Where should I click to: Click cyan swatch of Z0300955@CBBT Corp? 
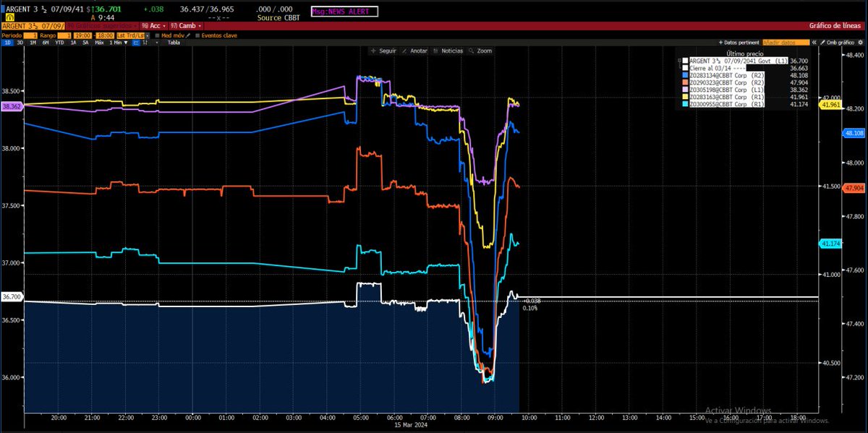[685, 104]
